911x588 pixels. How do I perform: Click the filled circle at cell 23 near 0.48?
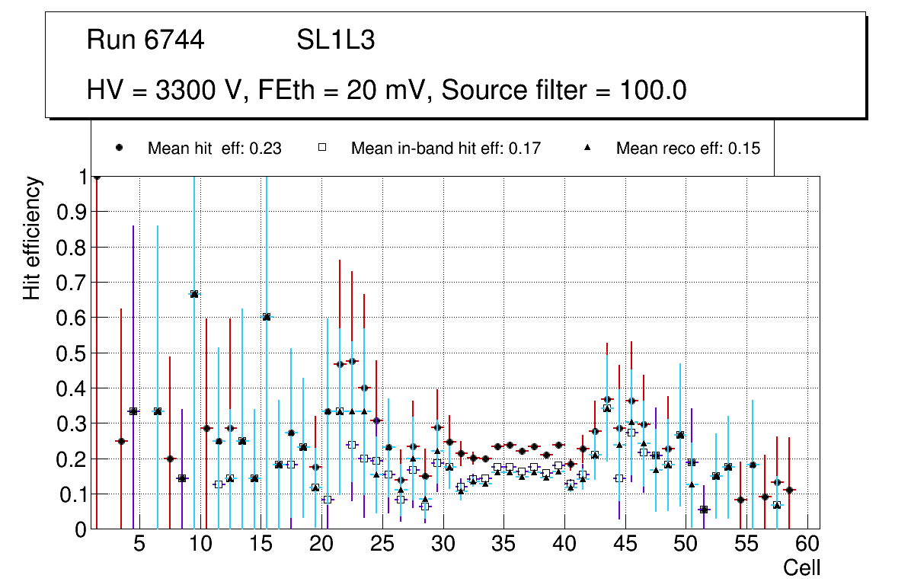(352, 361)
